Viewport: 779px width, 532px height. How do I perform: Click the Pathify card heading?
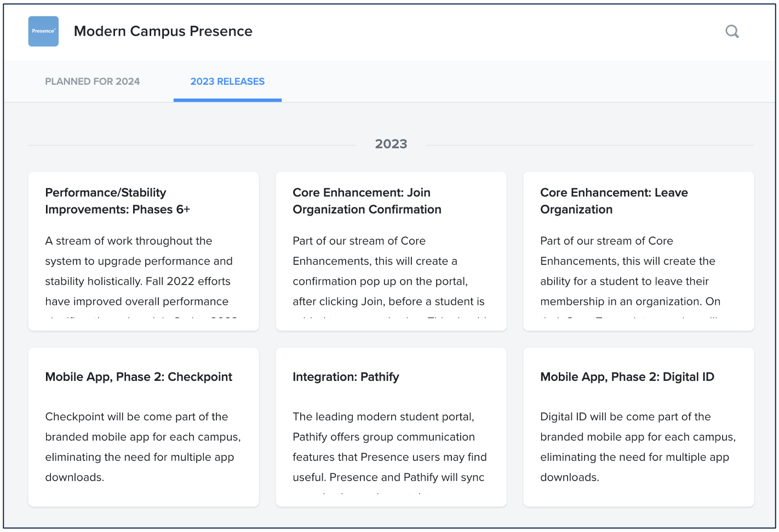point(346,377)
